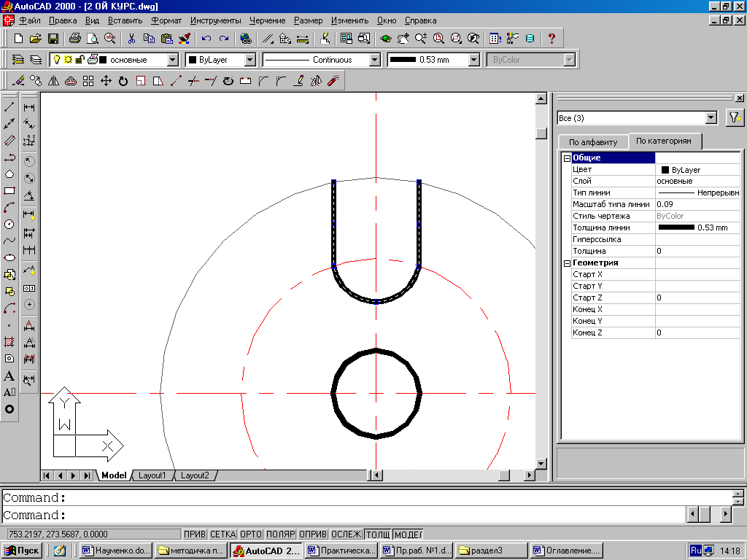The height and width of the screenshot is (560, 747).
Task: Switch to Практическа... Word taskbar button
Action: pyautogui.click(x=341, y=551)
